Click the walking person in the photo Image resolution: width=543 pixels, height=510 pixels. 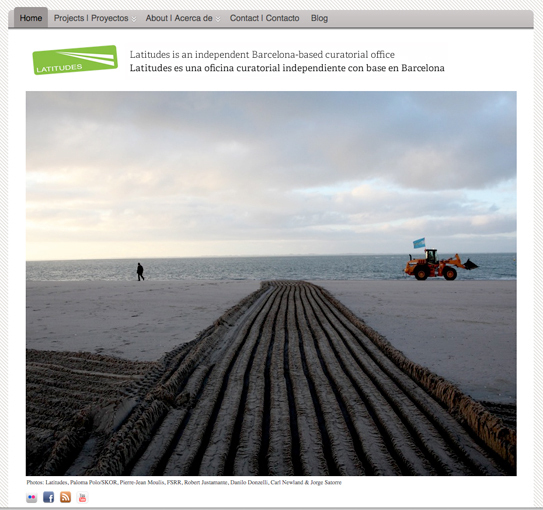tap(140, 272)
